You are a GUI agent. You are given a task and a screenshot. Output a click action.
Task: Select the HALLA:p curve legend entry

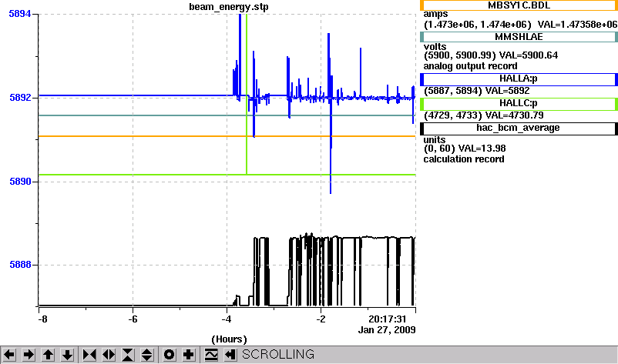tap(519, 79)
